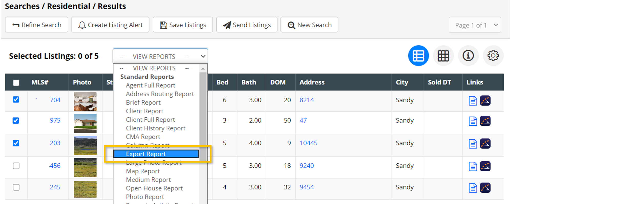644x204 pixels.
Task: Click the Create Listing Alert button
Action: 110,25
